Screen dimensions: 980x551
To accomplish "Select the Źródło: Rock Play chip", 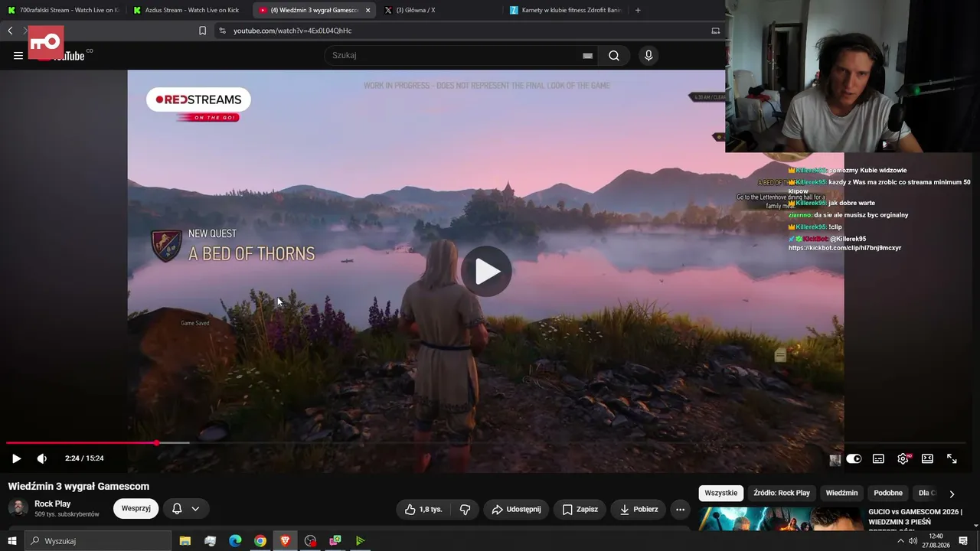I will pos(782,493).
